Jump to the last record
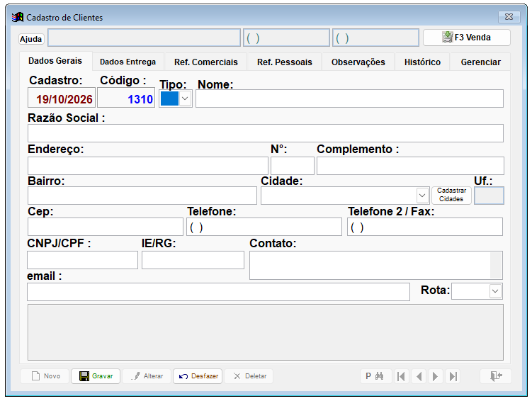Screen dimensions: 532x401 [x=453, y=377]
